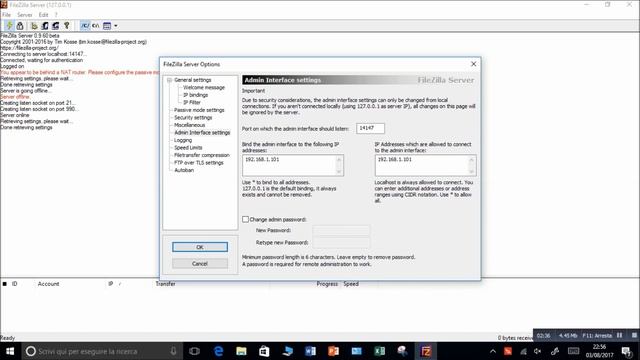Select IP Filter tree item
The width and height of the screenshot is (640, 360).
(x=192, y=102)
